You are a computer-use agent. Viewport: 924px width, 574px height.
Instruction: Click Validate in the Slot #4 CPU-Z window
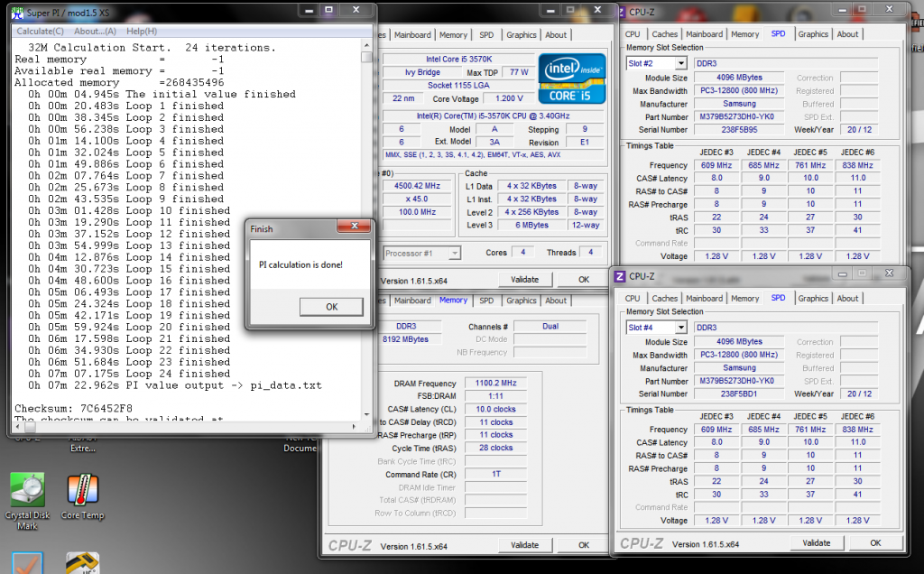click(816, 542)
